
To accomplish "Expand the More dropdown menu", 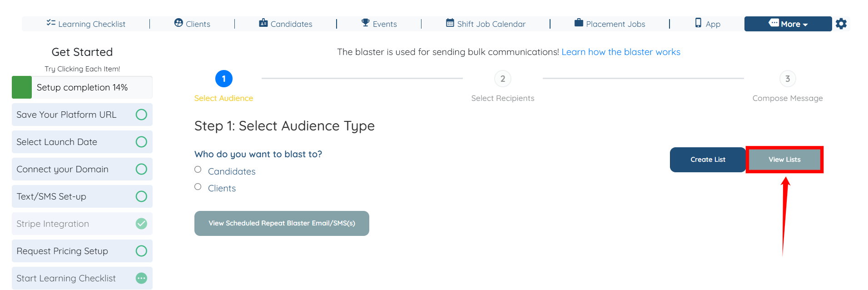I will click(x=788, y=24).
